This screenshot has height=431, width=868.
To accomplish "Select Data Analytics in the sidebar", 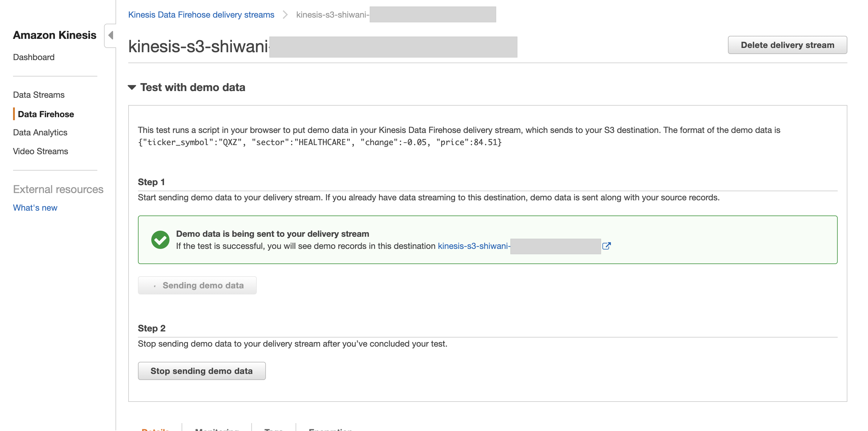I will point(40,132).
